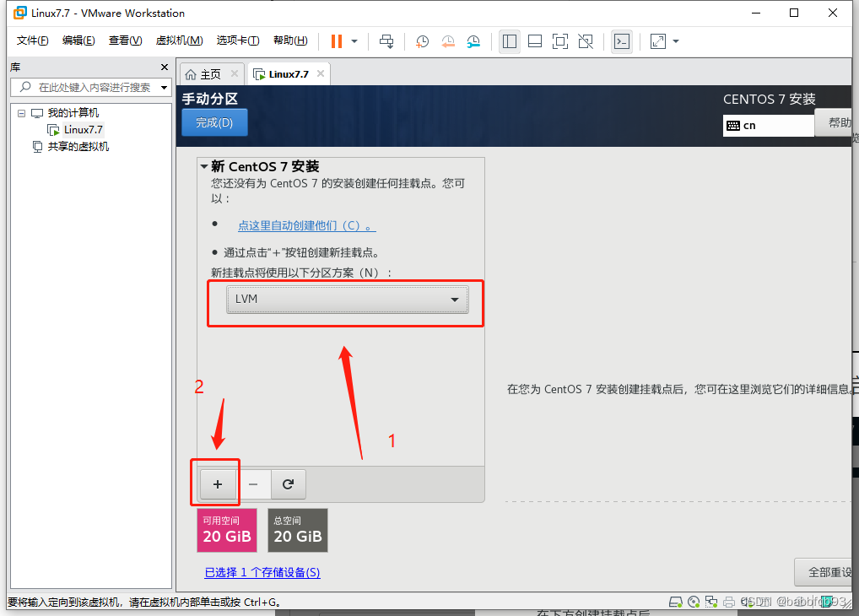Open the 帮助(H) menu

pos(290,41)
